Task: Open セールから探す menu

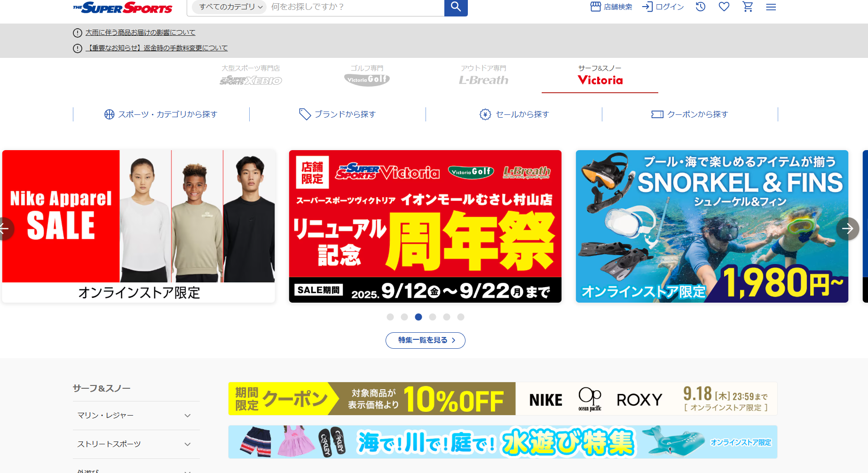Action: point(514,114)
